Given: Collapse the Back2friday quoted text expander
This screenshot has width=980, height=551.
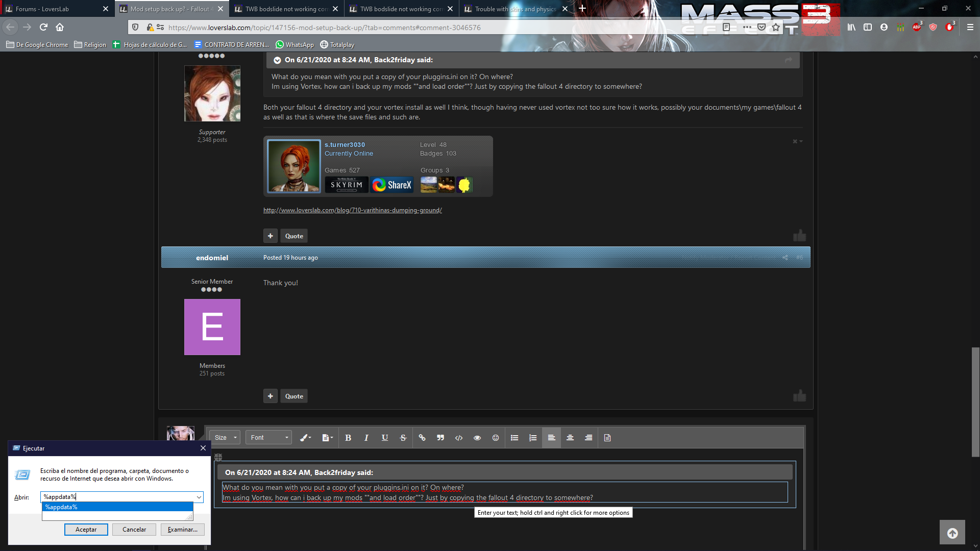Looking at the screenshot, I should pyautogui.click(x=277, y=60).
